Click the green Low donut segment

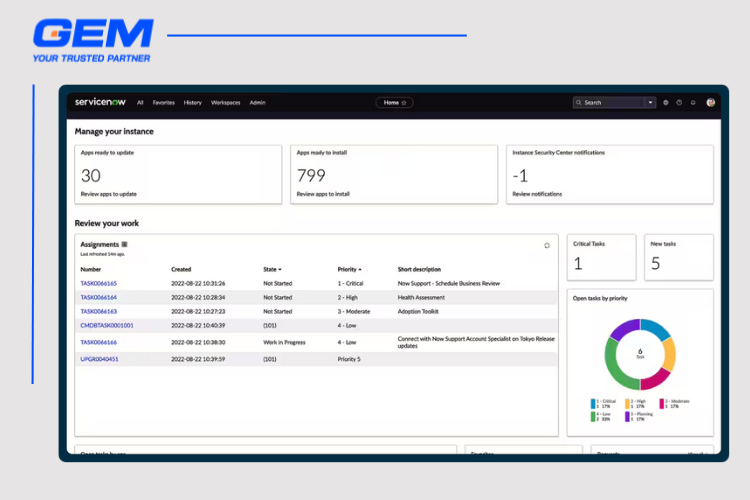pos(617,368)
